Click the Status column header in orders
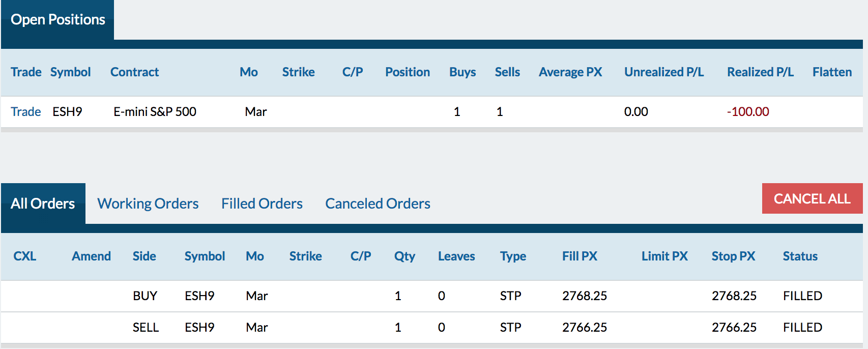This screenshot has height=349, width=868. 800,256
